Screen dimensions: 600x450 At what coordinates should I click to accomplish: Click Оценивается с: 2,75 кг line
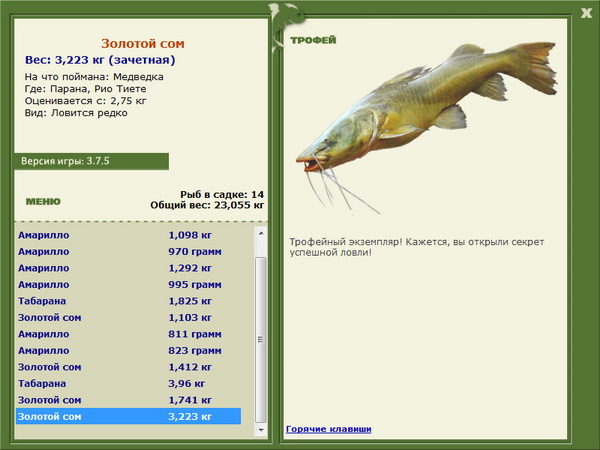(86, 101)
